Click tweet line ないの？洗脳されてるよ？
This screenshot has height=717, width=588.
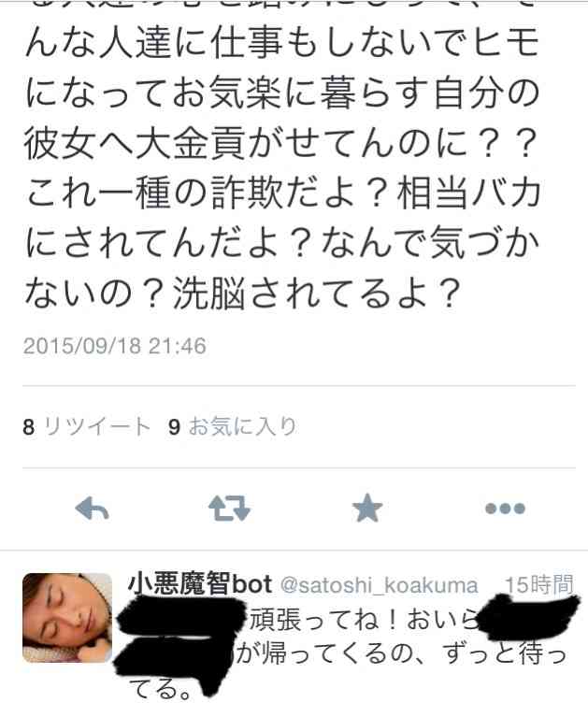[242, 293]
